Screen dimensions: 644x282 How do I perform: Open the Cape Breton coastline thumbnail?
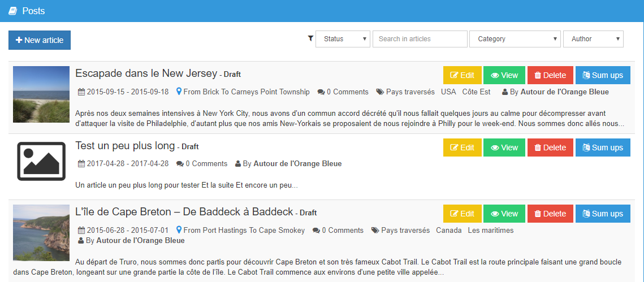41,233
